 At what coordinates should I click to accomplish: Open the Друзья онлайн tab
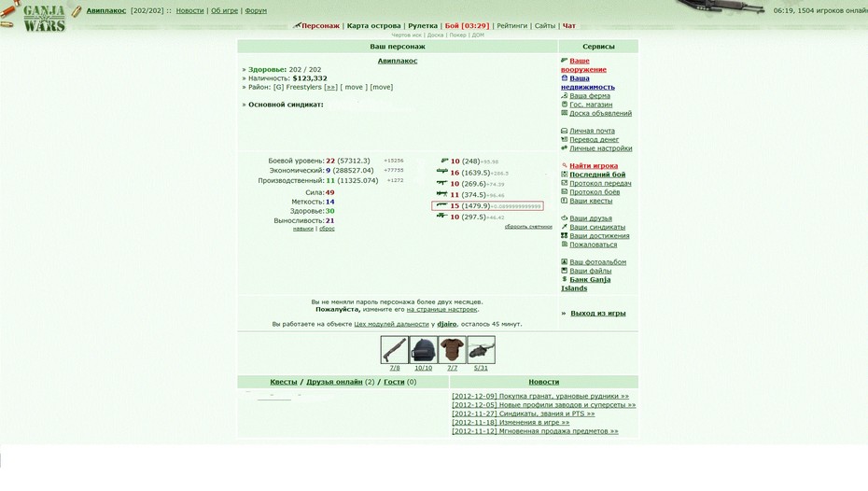pyautogui.click(x=334, y=382)
